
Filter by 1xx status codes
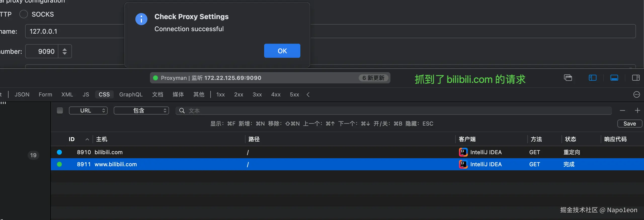220,94
